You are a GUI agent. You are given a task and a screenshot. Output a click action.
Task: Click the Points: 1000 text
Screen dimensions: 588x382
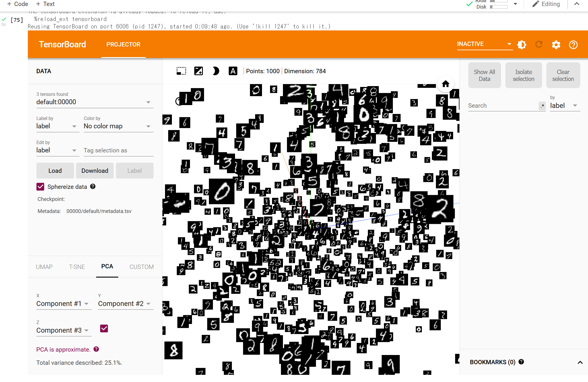pyautogui.click(x=263, y=71)
